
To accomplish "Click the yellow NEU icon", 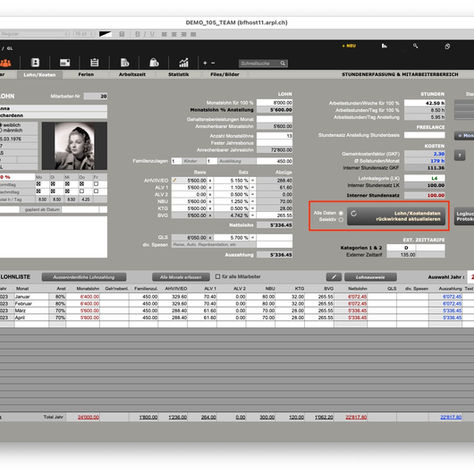I will 349,46.
